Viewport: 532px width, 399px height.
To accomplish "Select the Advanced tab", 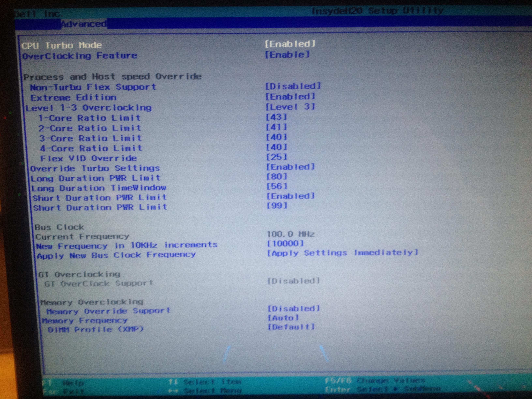I will 83,24.
